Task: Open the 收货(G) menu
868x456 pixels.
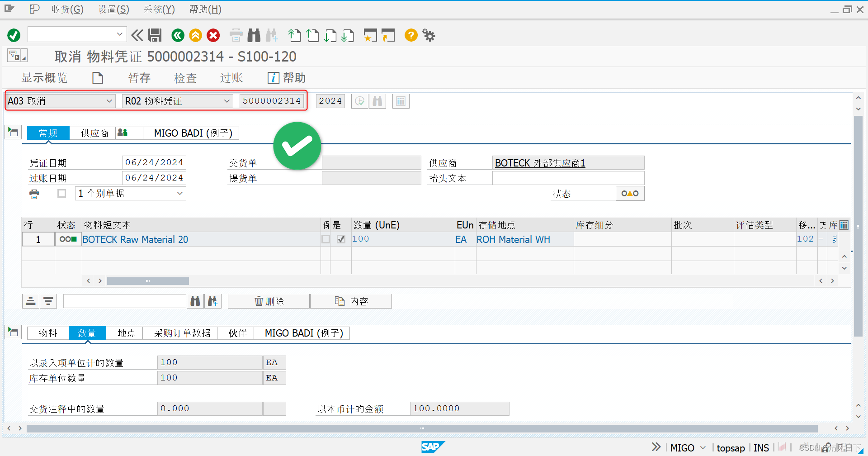Action: click(67, 9)
